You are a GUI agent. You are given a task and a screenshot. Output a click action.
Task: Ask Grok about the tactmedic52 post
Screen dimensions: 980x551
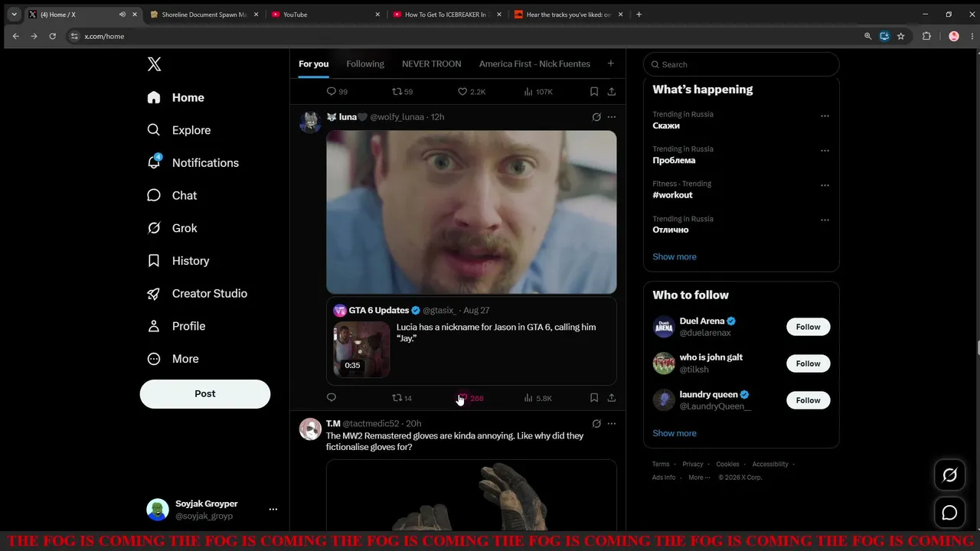point(596,423)
